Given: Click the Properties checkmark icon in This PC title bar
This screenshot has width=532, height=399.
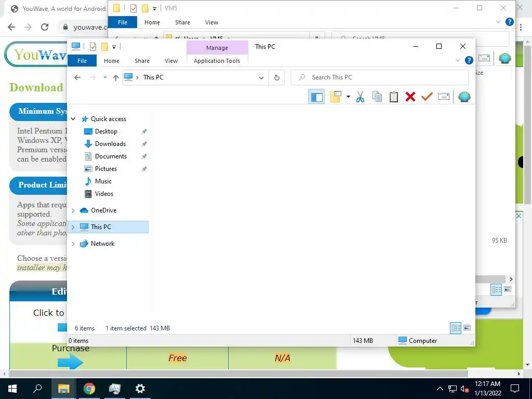Looking at the screenshot, I should point(93,47).
